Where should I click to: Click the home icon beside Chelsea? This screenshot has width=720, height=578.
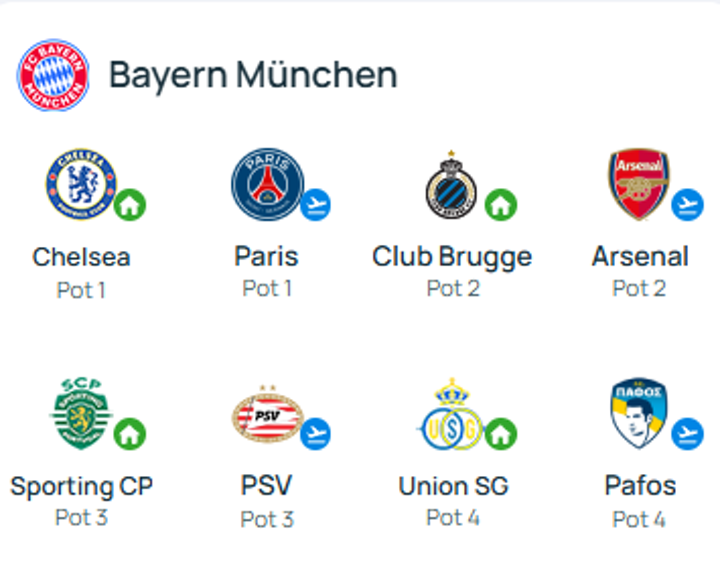tap(130, 206)
